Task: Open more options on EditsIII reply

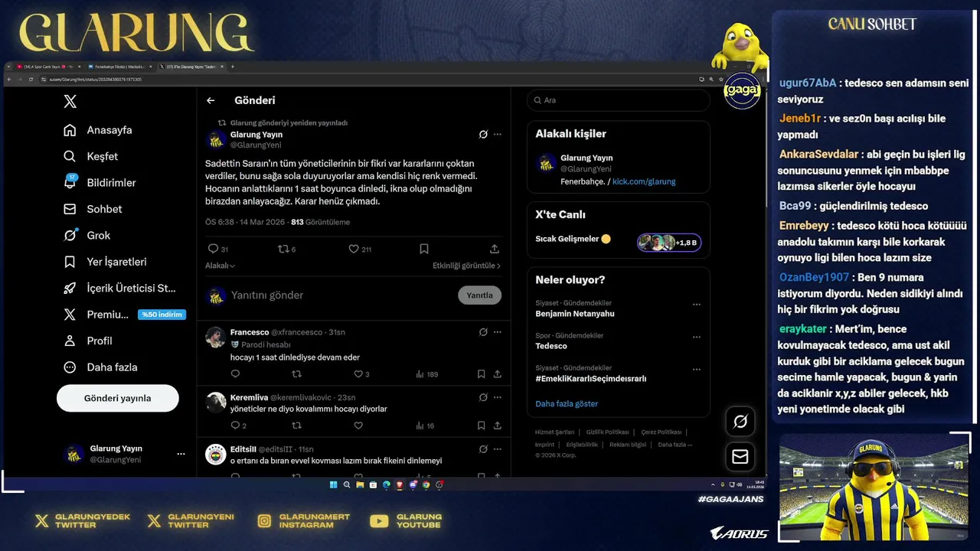Action: [x=498, y=449]
